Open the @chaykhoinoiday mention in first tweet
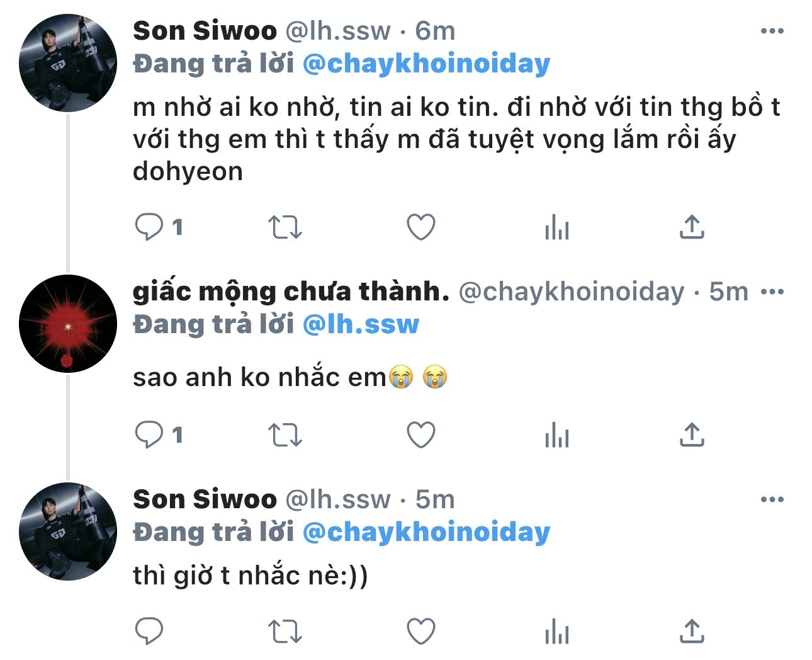Image resolution: width=812 pixels, height=660 pixels. pos(426,64)
